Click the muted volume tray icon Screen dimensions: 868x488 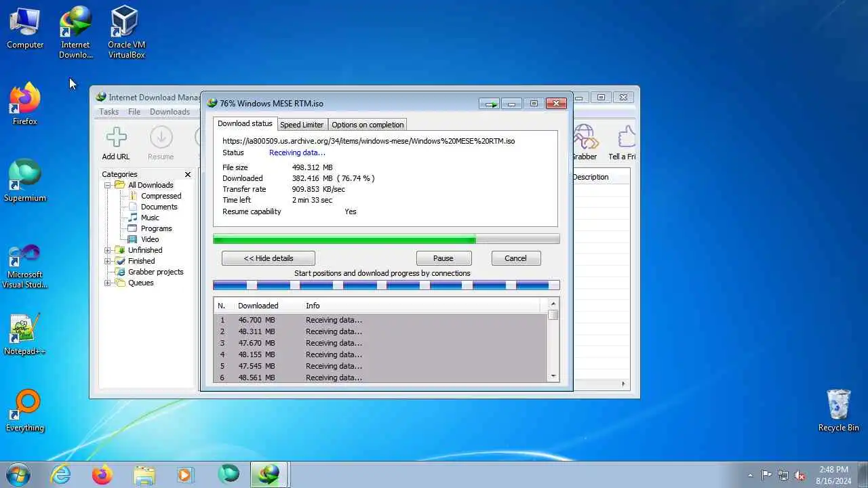800,475
